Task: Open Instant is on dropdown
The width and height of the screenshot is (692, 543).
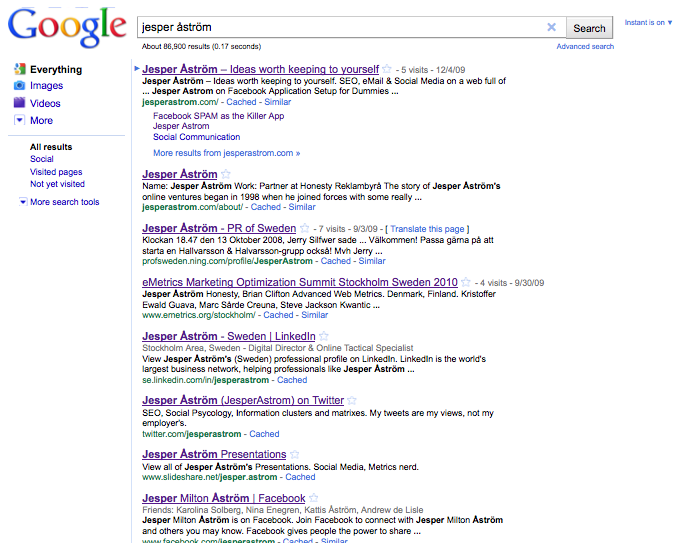Action: tap(648, 23)
